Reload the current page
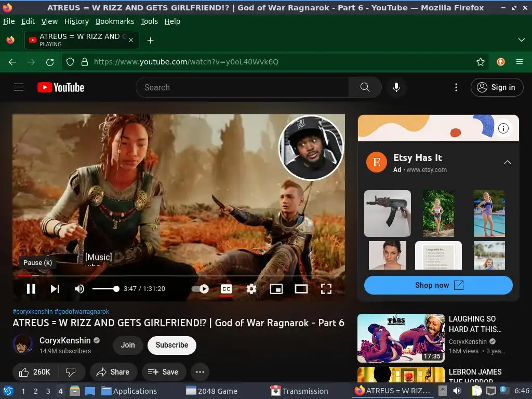The height and width of the screenshot is (399, 532). 50,62
